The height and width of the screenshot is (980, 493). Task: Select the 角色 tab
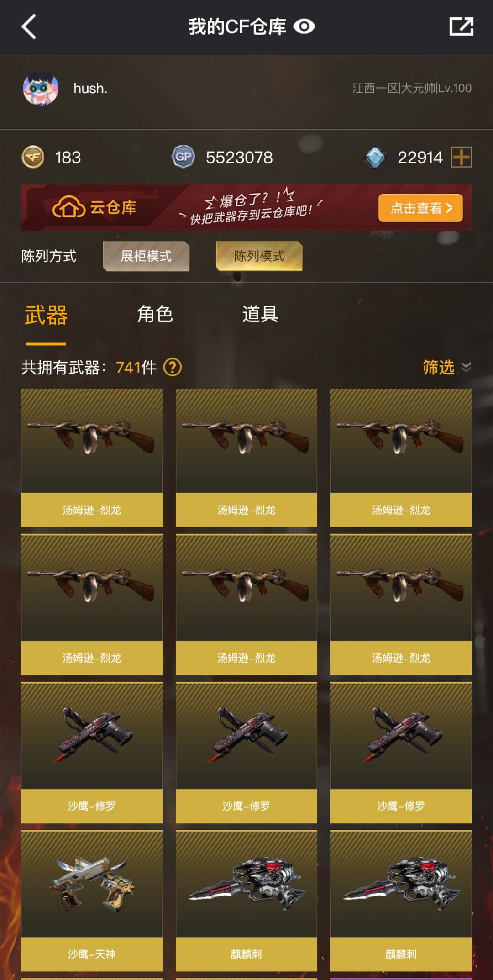pos(155,314)
